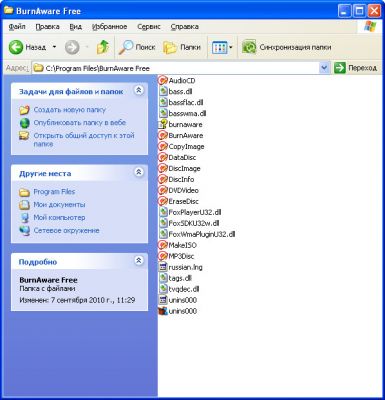This screenshot has height=400, width=385.
Task: Toggle the Папки folders pane
Action: [182, 47]
